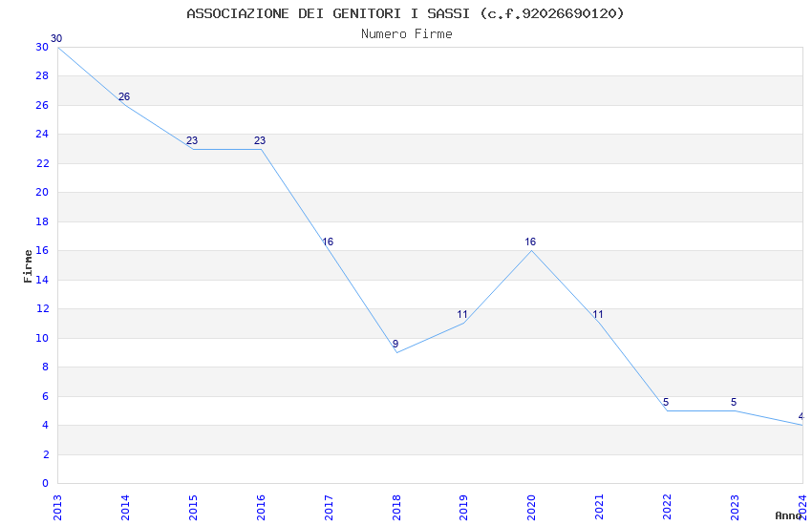812x525 pixels.
Task: Click the y-axis tick value 14
Action: [x=42, y=280]
